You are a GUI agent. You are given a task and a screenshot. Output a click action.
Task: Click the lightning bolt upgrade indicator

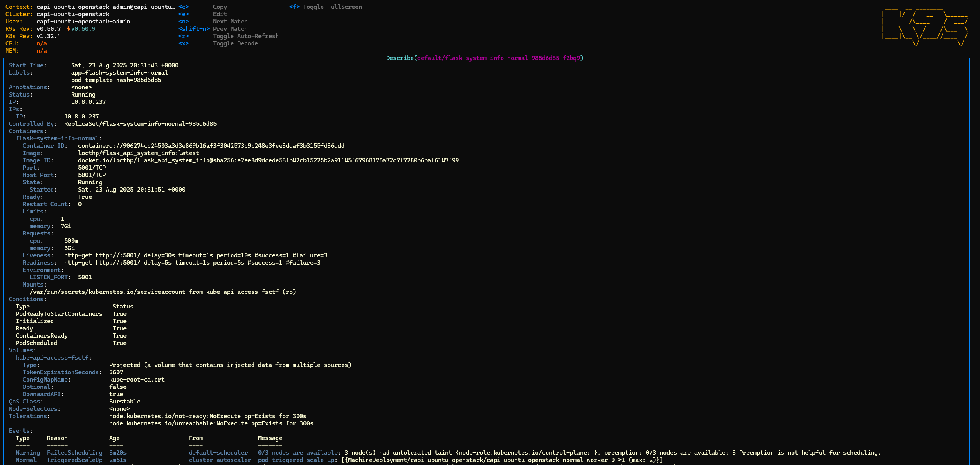point(68,28)
